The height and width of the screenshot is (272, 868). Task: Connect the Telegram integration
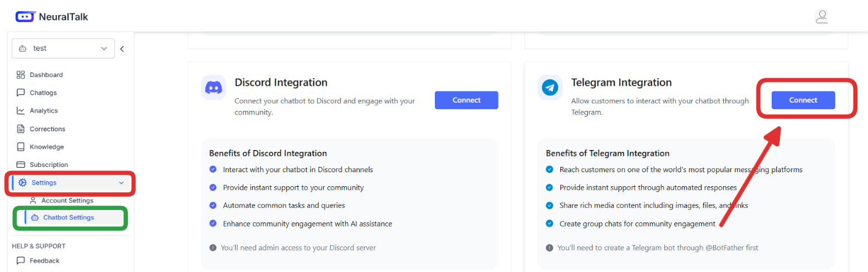pos(803,100)
